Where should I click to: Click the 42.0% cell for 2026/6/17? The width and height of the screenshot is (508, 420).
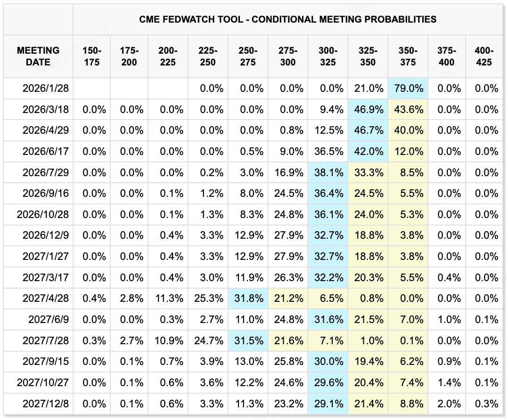[x=368, y=152]
